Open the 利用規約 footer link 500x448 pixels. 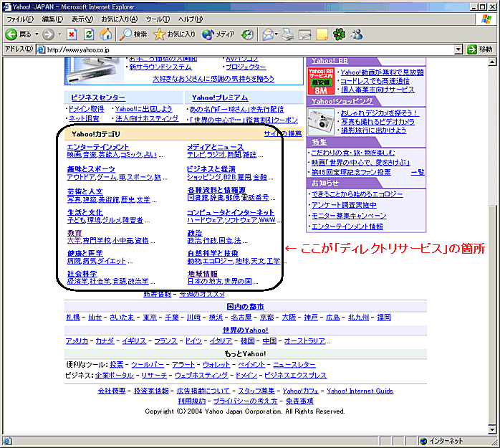[x=192, y=401]
